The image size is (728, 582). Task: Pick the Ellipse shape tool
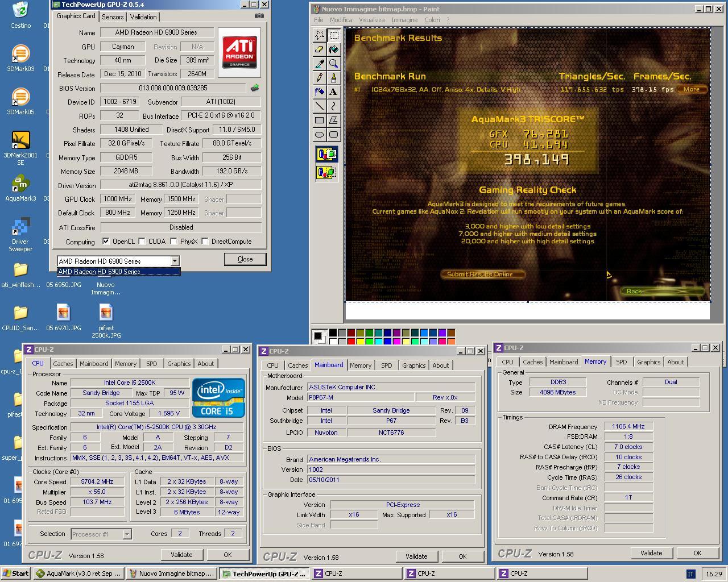coord(320,135)
